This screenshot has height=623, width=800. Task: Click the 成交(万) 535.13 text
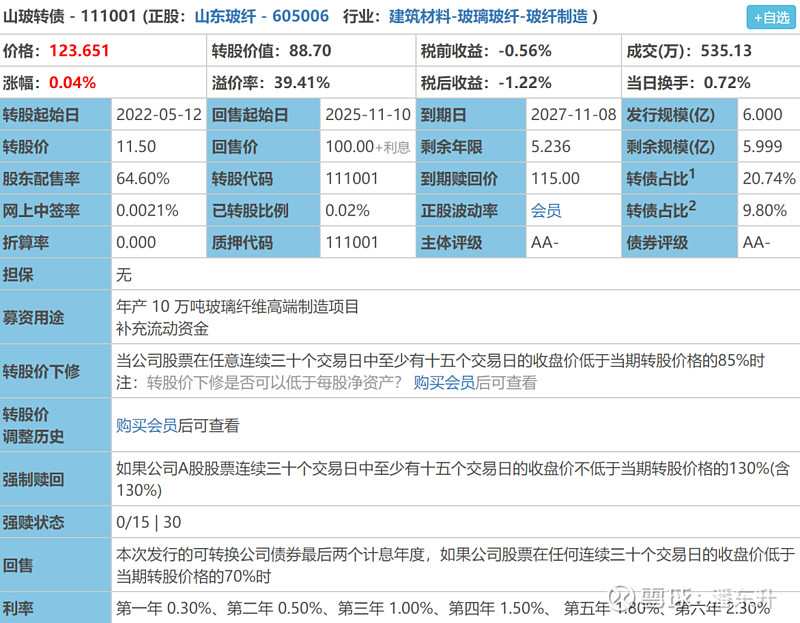[x=689, y=51]
